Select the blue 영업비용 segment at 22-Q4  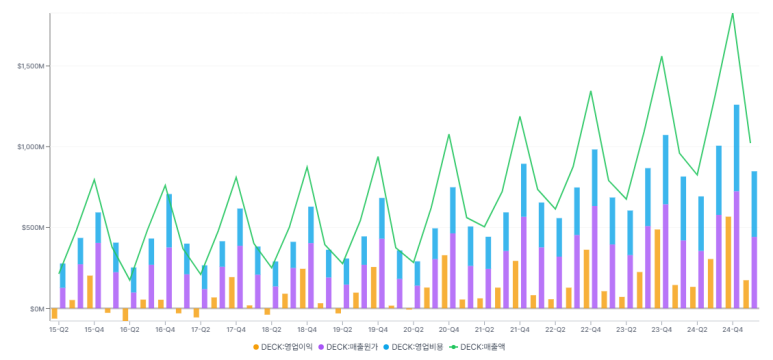pyautogui.click(x=595, y=178)
